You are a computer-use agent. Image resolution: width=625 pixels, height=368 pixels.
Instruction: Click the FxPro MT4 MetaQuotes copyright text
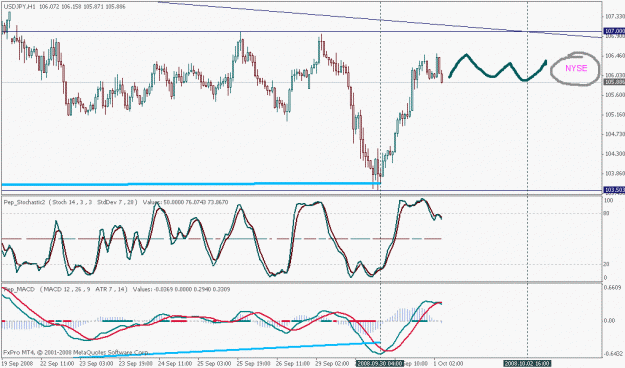[76, 352]
